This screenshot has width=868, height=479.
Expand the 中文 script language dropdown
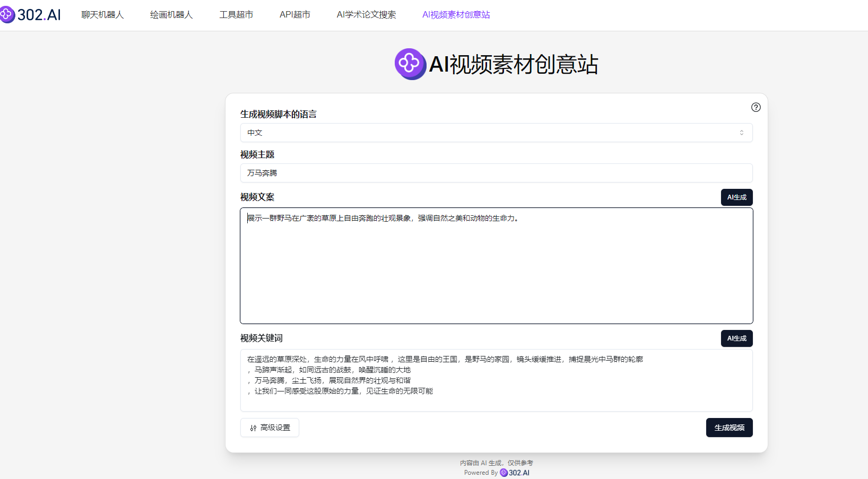coord(497,133)
